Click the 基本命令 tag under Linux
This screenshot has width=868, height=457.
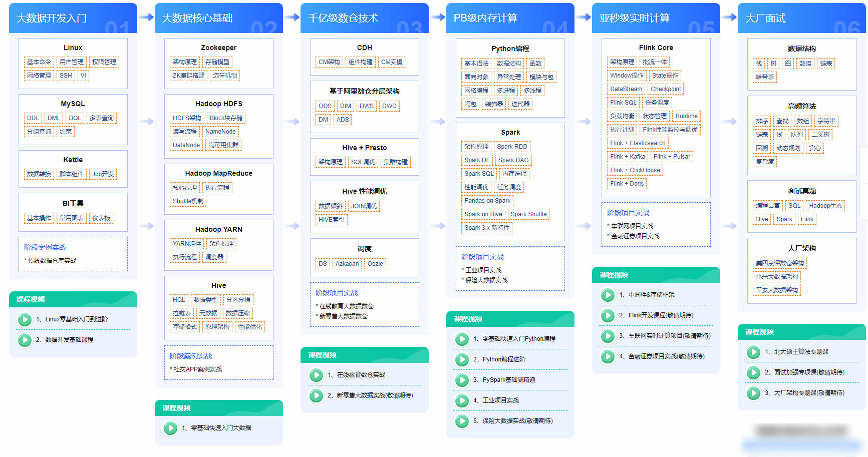click(x=39, y=62)
